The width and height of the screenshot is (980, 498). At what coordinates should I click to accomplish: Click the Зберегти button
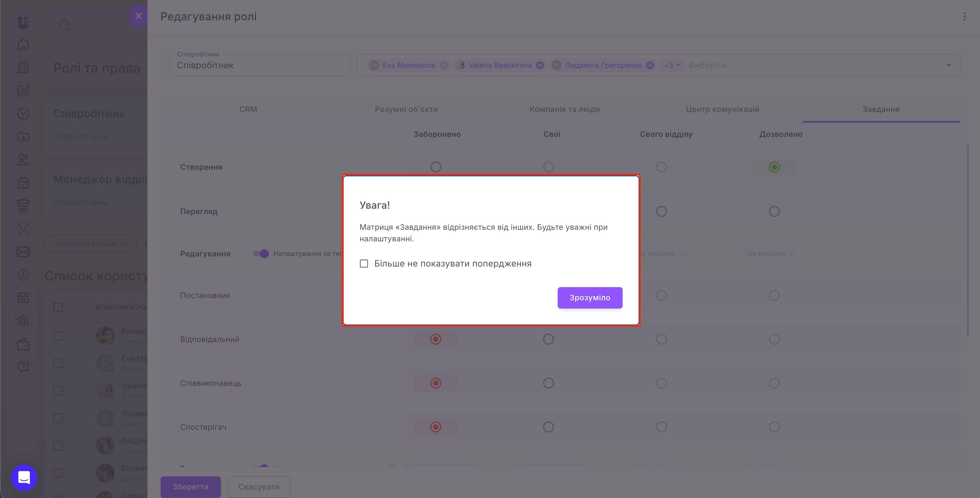click(x=190, y=486)
